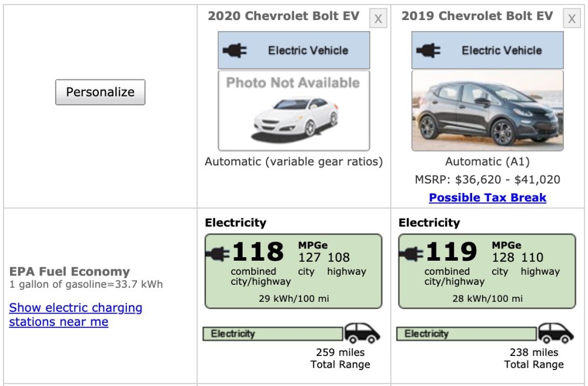Viewport: 588px width, 386px height.
Task: Select the 2019 Chevrolet Bolt EV heading
Action: click(477, 16)
